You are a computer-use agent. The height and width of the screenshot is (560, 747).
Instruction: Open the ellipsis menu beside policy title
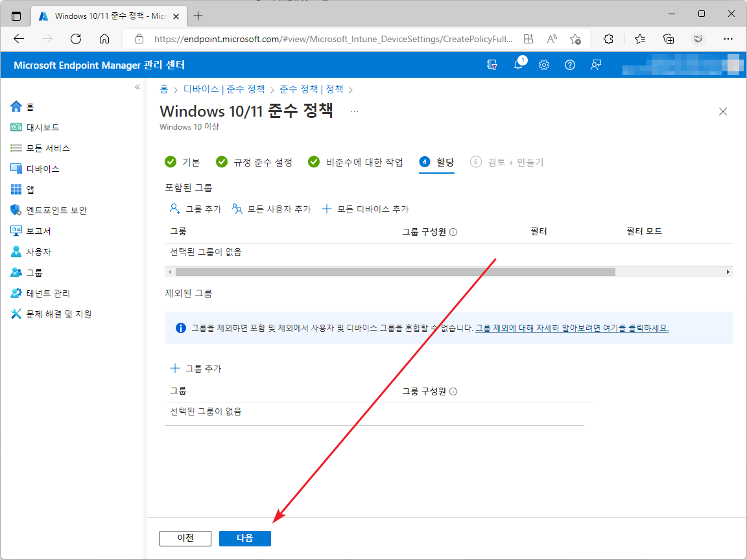355,111
